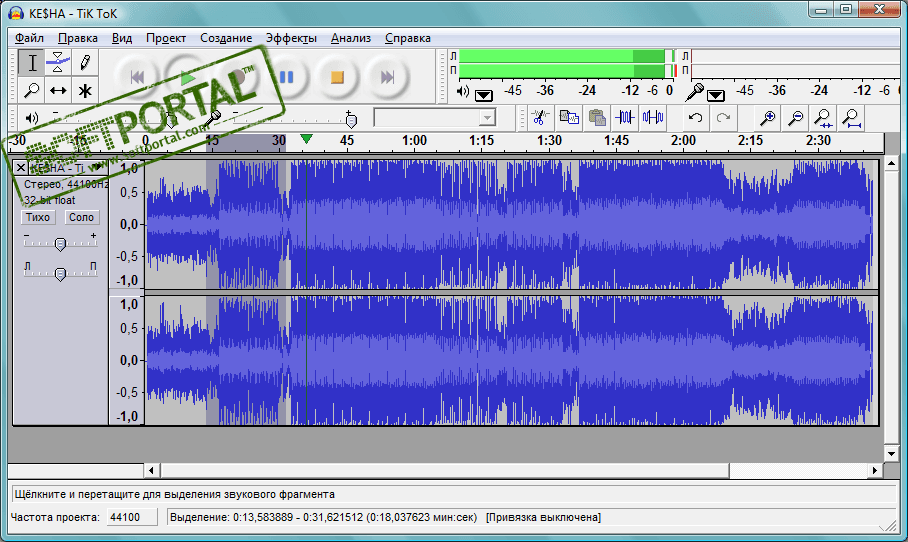908x542 pixels.
Task: Click the Привязка выключена status text
Action: 543,517
